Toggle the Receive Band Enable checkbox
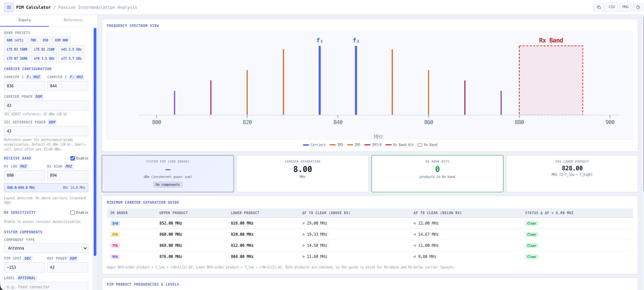 pos(72,158)
